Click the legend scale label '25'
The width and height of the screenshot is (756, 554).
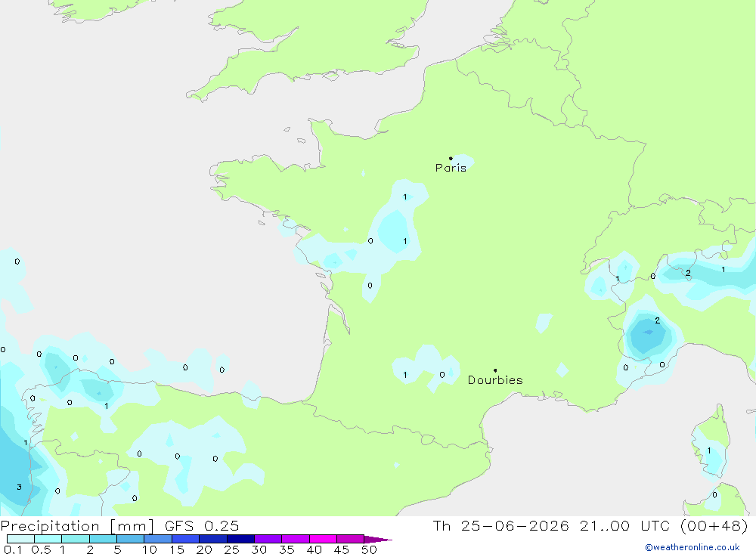point(231,549)
